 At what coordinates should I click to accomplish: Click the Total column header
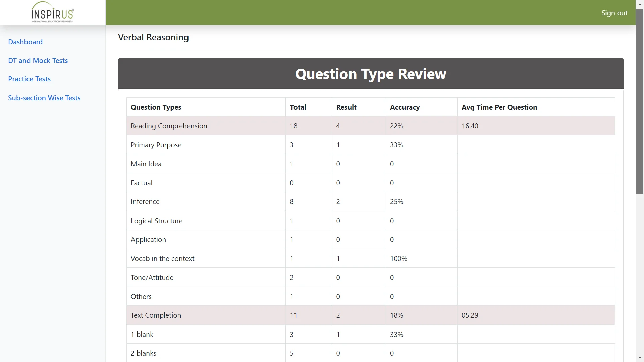298,107
